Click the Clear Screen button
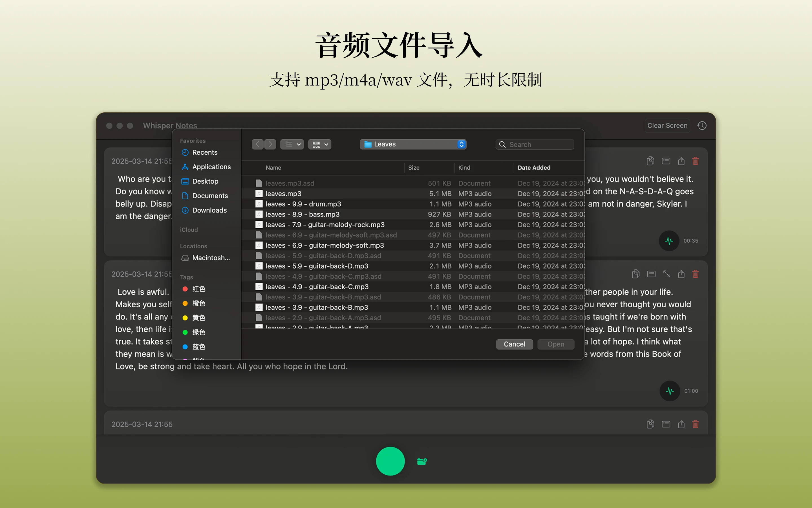 pyautogui.click(x=667, y=125)
